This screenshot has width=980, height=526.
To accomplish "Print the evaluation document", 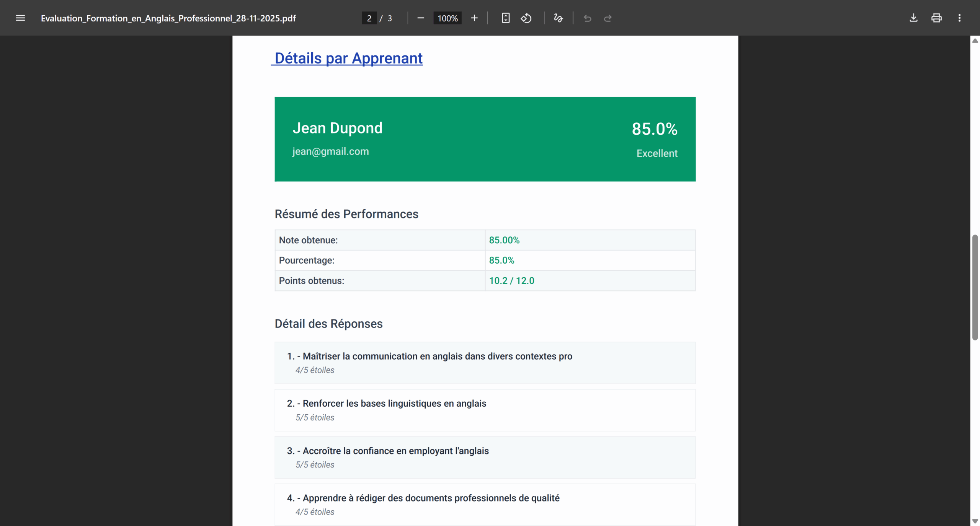I will point(936,18).
